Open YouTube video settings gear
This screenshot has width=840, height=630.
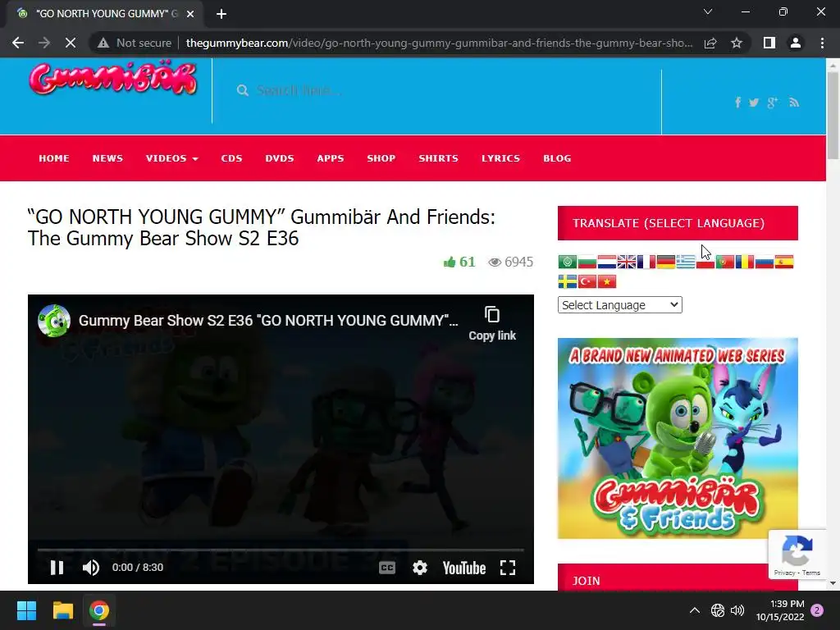click(419, 568)
